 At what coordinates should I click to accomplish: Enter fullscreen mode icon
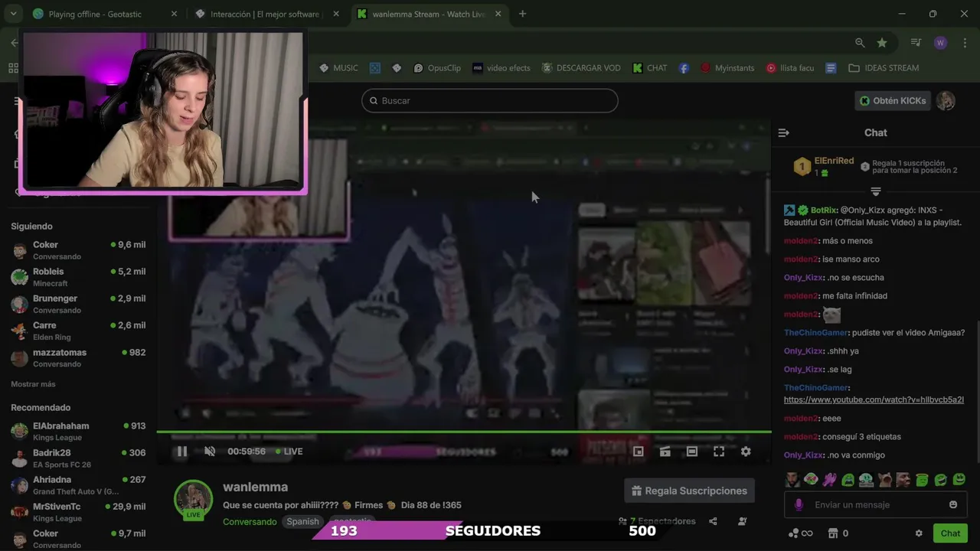[x=719, y=452]
